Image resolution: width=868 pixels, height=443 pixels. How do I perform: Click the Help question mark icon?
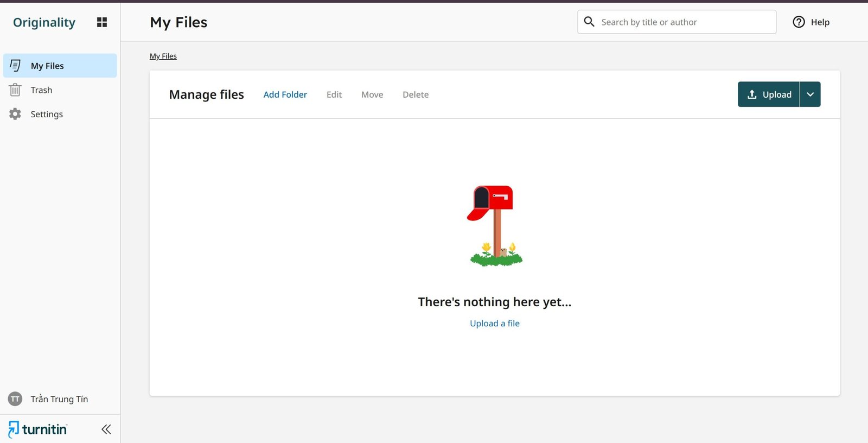tap(799, 22)
